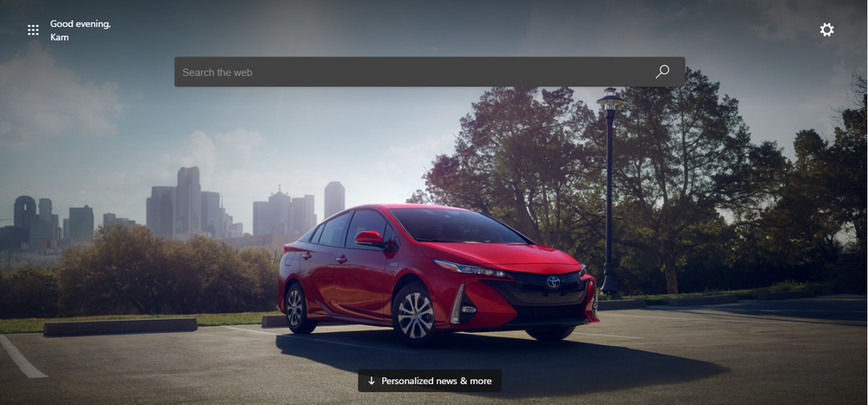Image resolution: width=868 pixels, height=405 pixels.
Task: Focus the Search the web field
Action: (430, 72)
